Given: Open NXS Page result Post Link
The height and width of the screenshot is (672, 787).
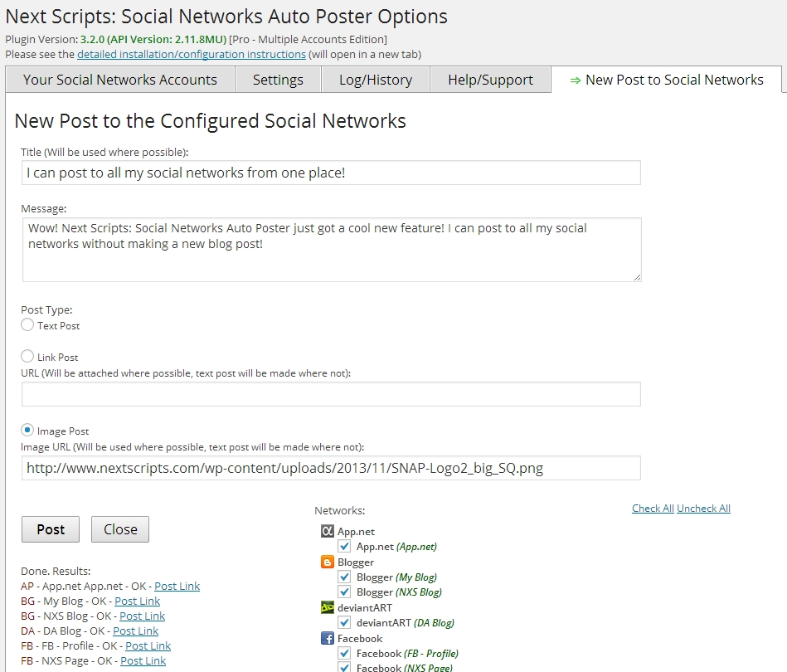Looking at the screenshot, I should click(143, 661).
